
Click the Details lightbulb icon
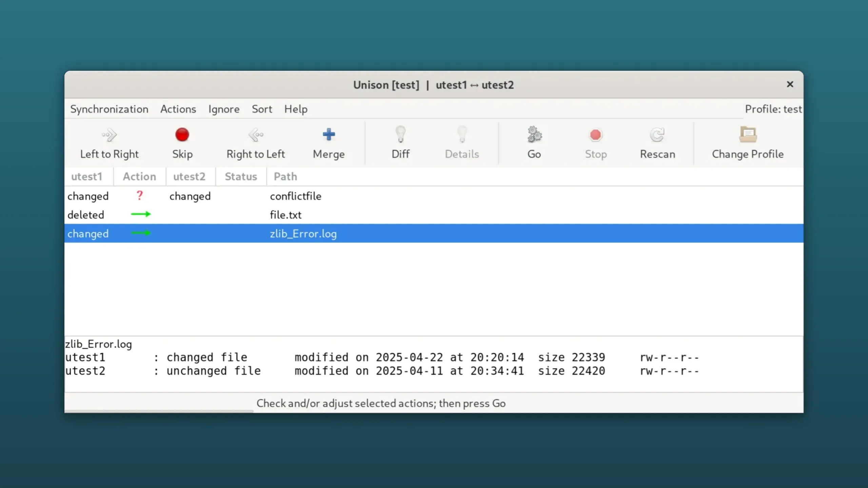coord(462,134)
